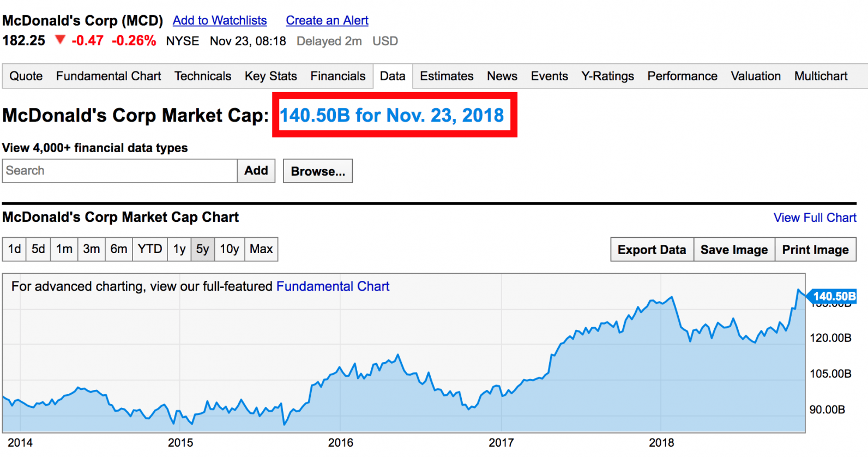Set chart range to 5d
The width and height of the screenshot is (868, 457).
click(x=38, y=249)
